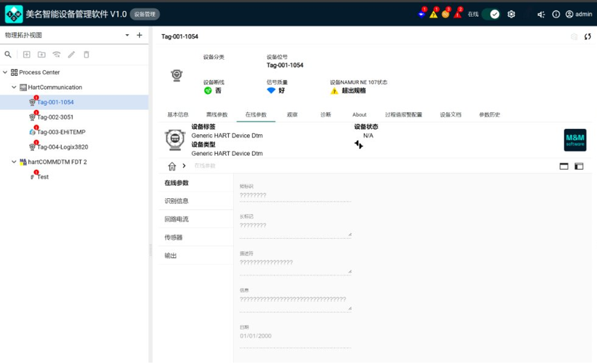The height and width of the screenshot is (364, 597).
Task: Click the edit pencil icon
Action: pos(71,54)
